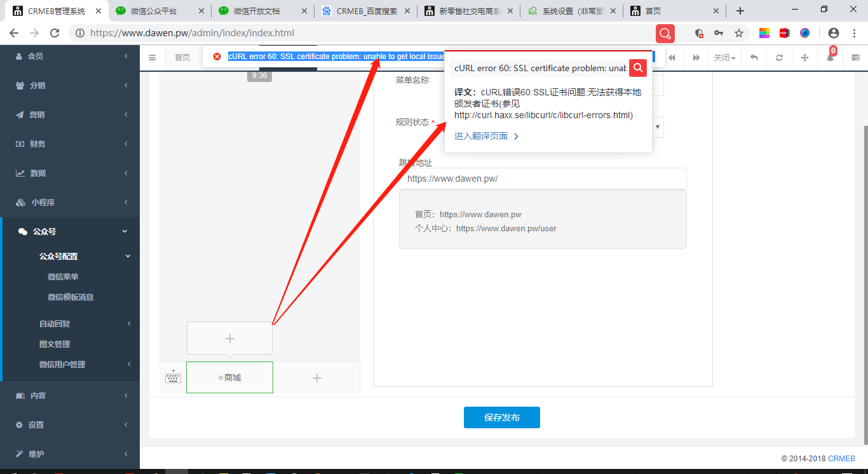Click the tab scroll-right double arrow
The width and height of the screenshot is (868, 474).
696,57
